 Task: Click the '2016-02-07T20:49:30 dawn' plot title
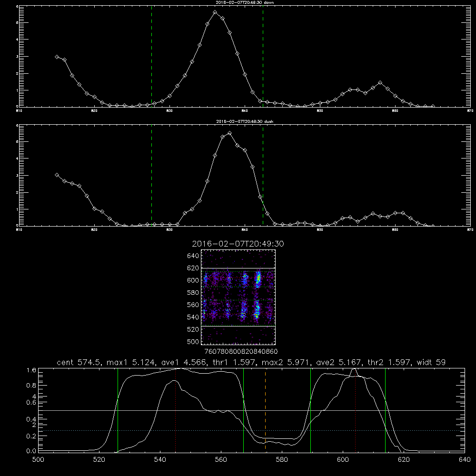pos(245,2)
